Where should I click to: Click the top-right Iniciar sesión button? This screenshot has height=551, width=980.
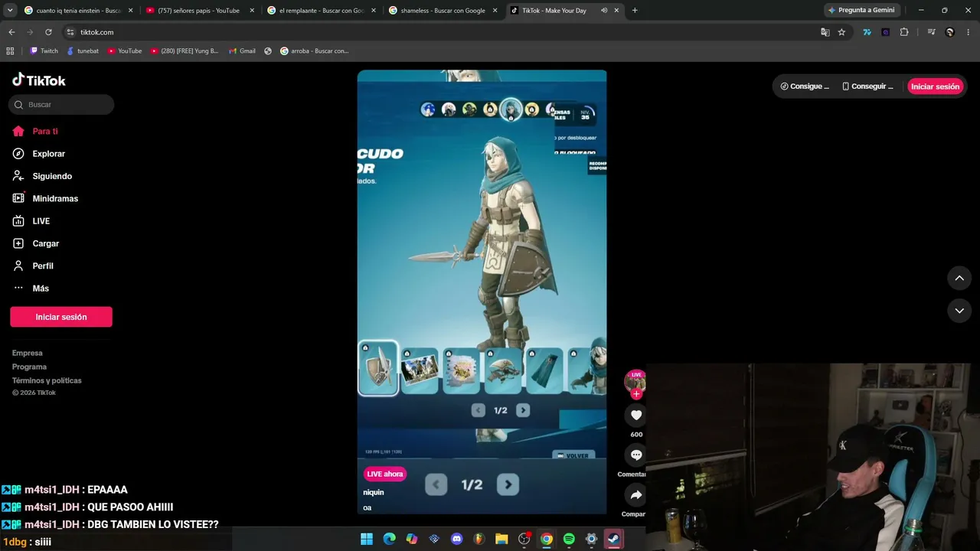coord(935,86)
